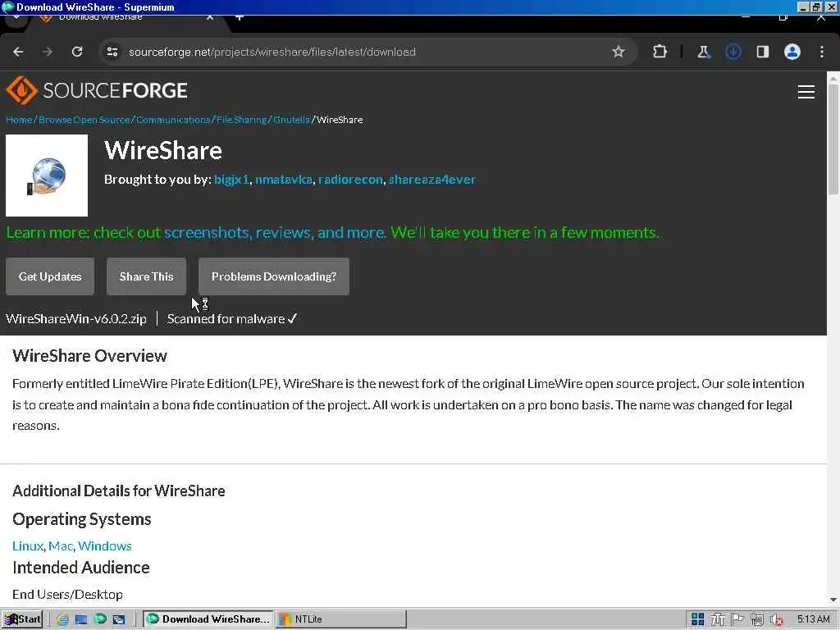Open the file manager quick launch icon
The image size is (840, 630).
pos(119,619)
